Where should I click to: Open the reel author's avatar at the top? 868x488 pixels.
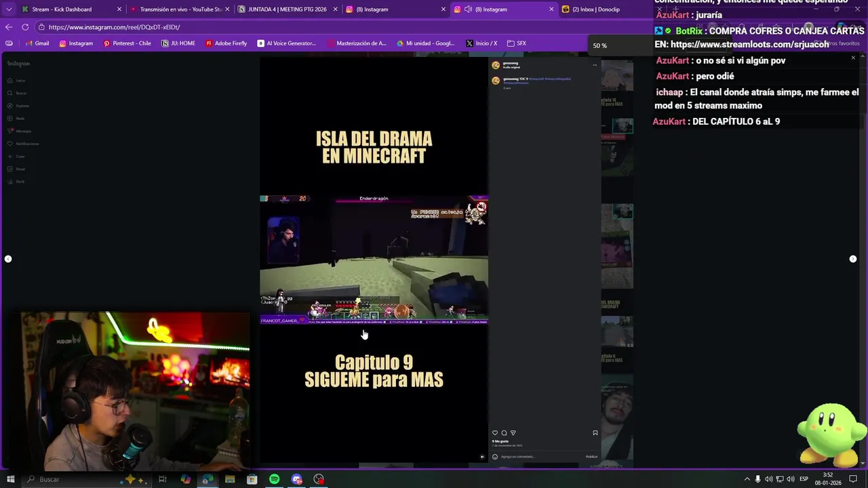point(496,65)
